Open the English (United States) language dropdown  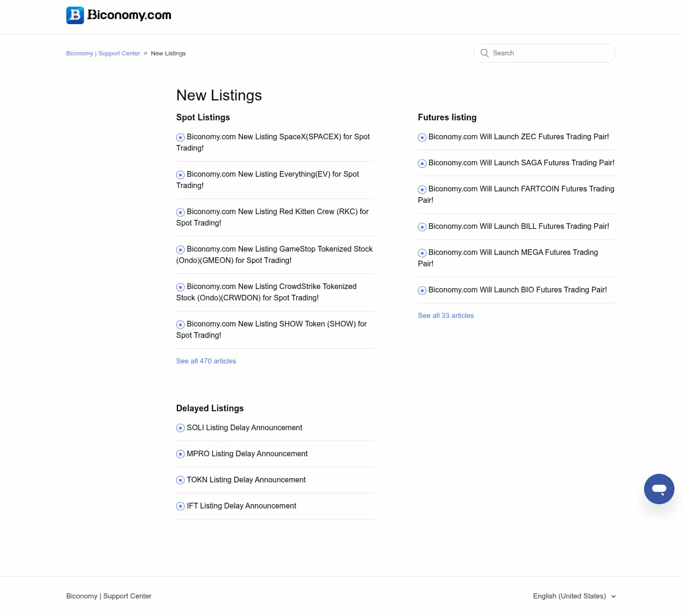(x=574, y=596)
